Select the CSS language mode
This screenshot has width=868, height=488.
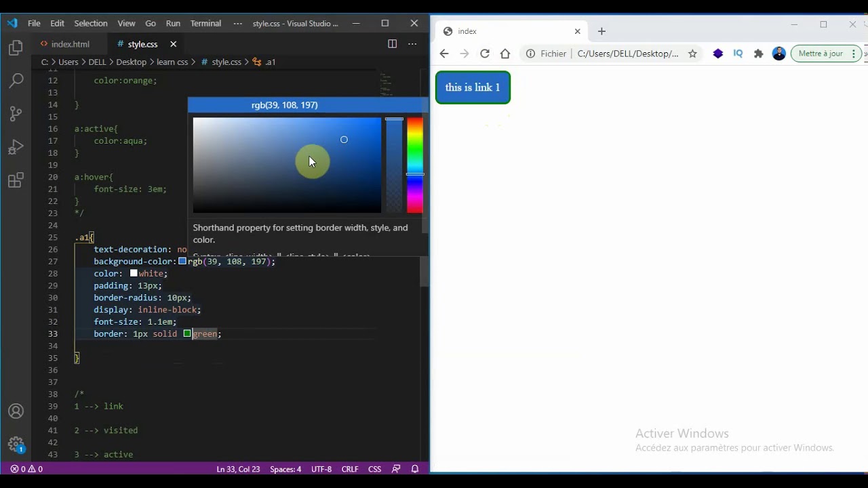coord(374,469)
